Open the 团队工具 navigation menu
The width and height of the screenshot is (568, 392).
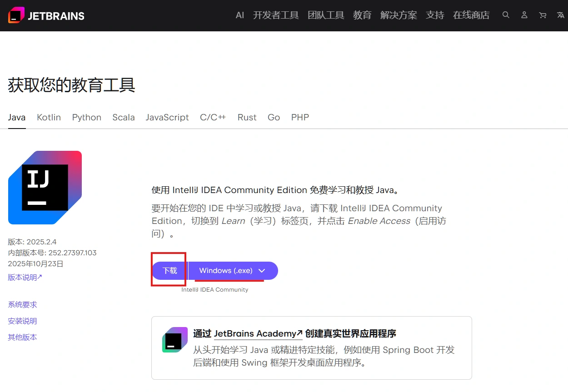(x=326, y=15)
